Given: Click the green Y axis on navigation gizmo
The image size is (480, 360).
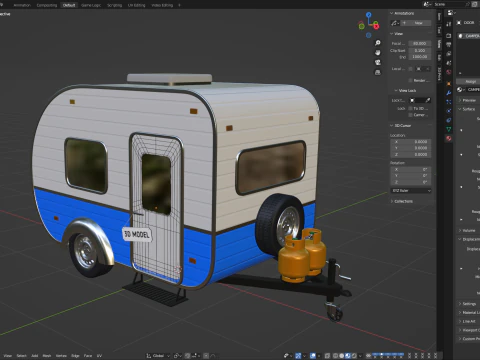Looking at the screenshot, I should point(361,26).
